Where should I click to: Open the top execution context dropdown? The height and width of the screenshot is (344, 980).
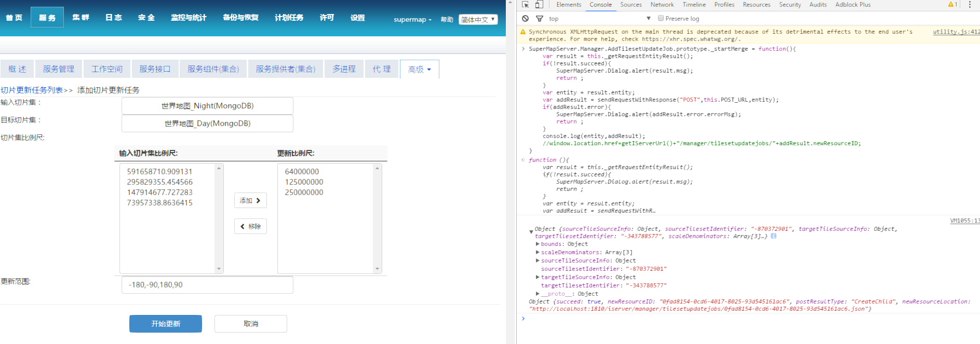click(x=599, y=19)
